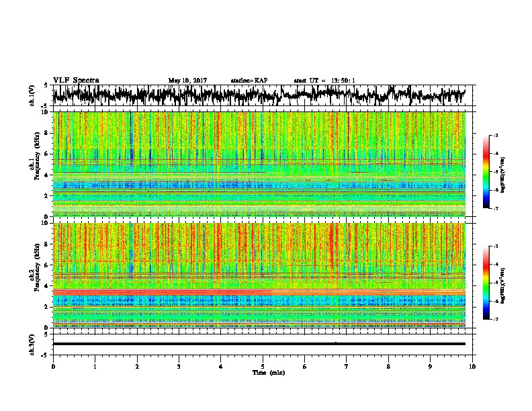Click time axis tick label "1"
Viewport: 532px width, 411px height.
(95, 367)
